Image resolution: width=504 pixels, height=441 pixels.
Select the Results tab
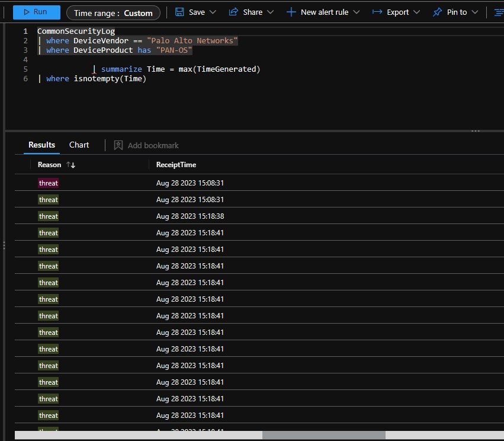coord(41,145)
